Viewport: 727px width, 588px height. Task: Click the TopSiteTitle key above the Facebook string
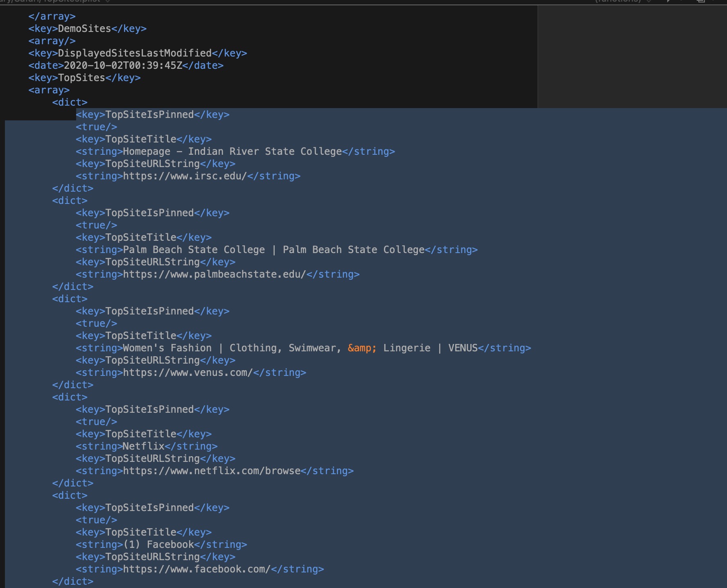pyautogui.click(x=144, y=532)
